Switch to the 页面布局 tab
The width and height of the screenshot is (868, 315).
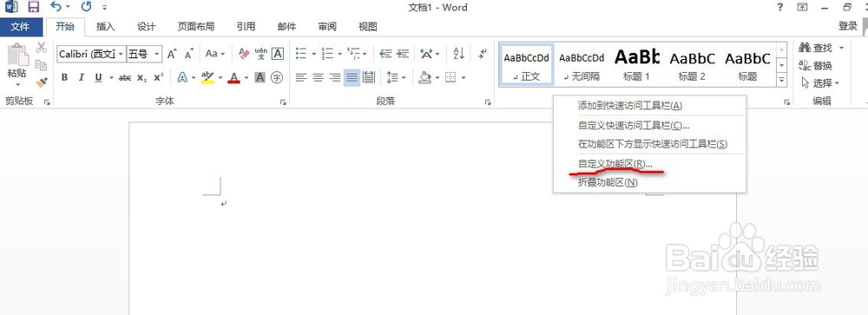[x=196, y=27]
